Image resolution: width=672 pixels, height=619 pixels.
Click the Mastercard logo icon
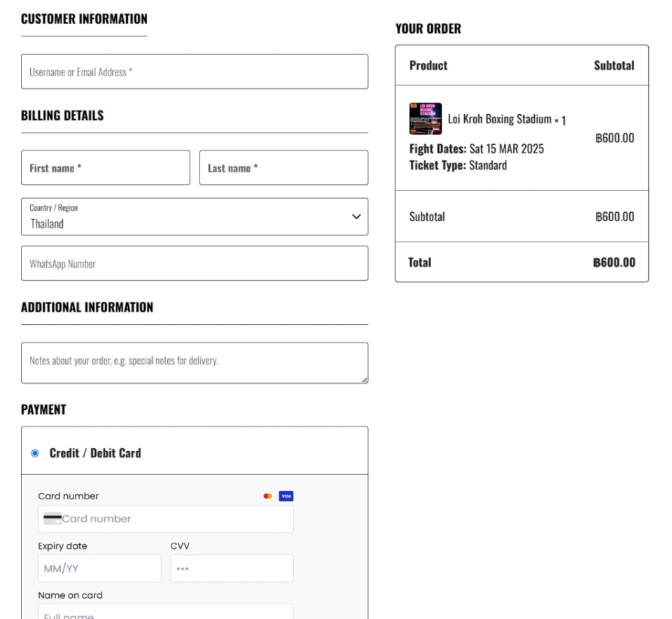click(x=268, y=496)
